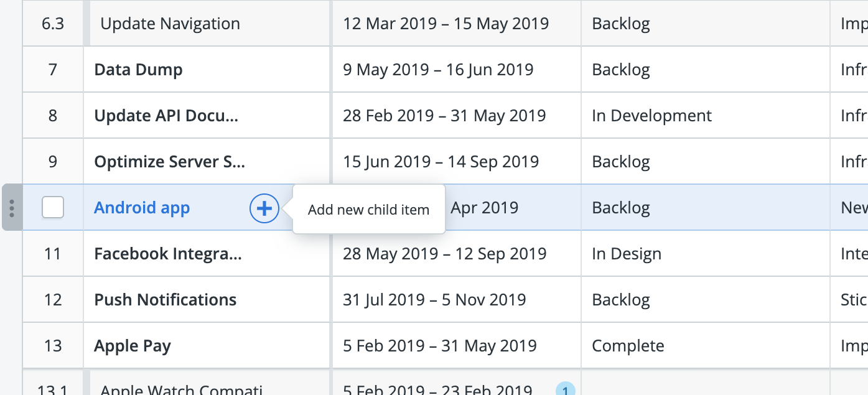Open the Android app item
Viewport: 868px width, 395px height.
(142, 208)
